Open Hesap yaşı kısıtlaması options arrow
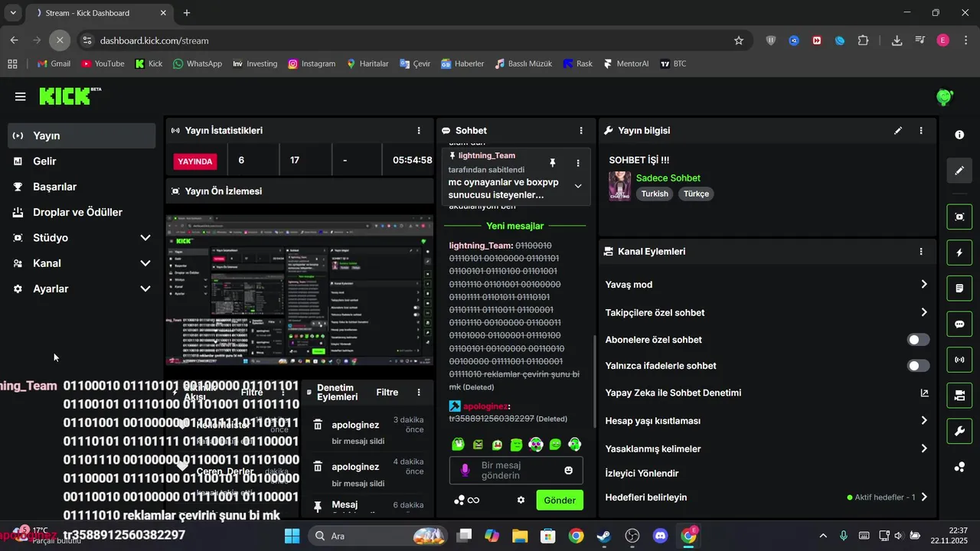Image resolution: width=980 pixels, height=551 pixels. [x=924, y=420]
